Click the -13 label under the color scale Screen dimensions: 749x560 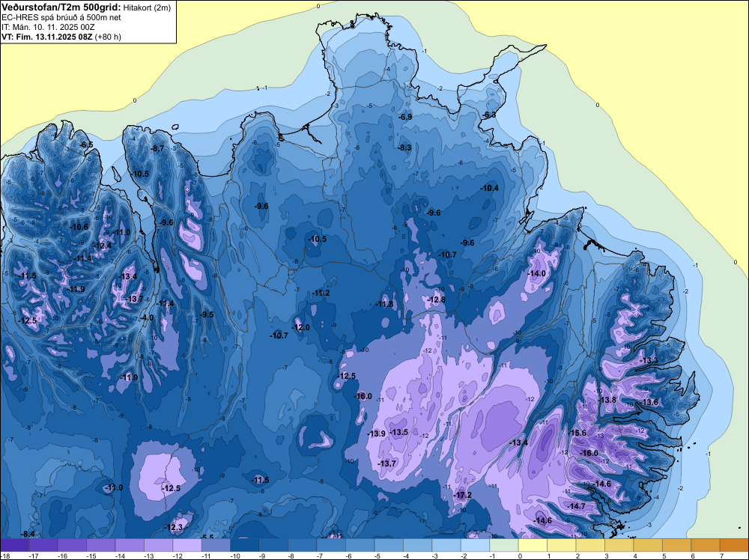click(148, 556)
